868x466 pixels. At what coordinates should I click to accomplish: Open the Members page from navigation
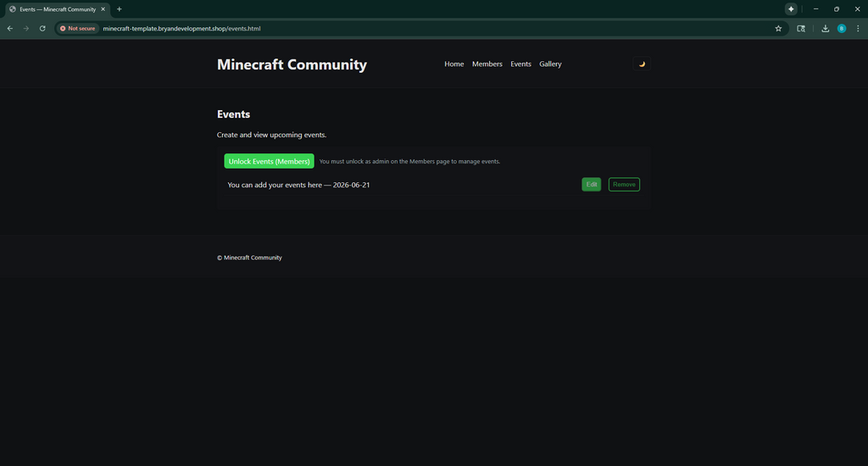pyautogui.click(x=487, y=64)
